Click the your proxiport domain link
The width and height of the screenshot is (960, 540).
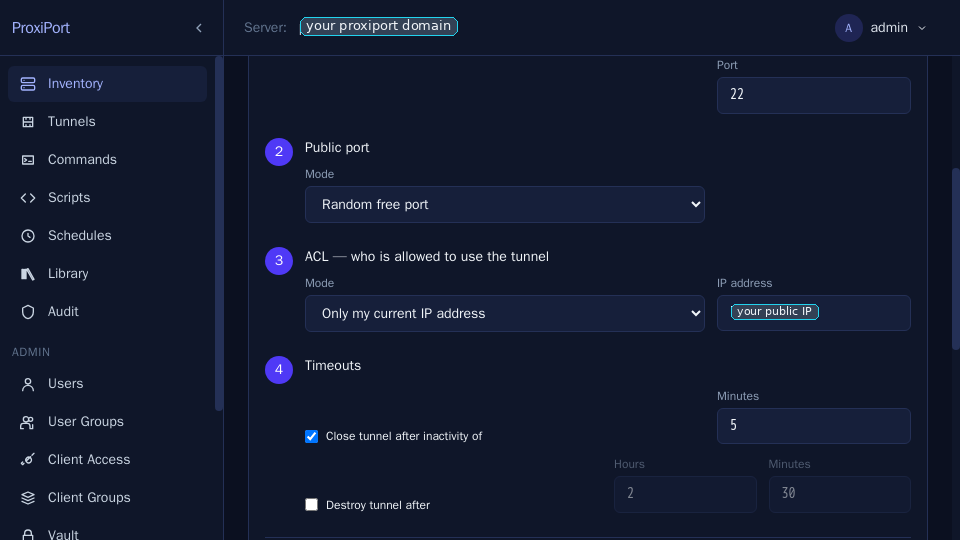[378, 26]
